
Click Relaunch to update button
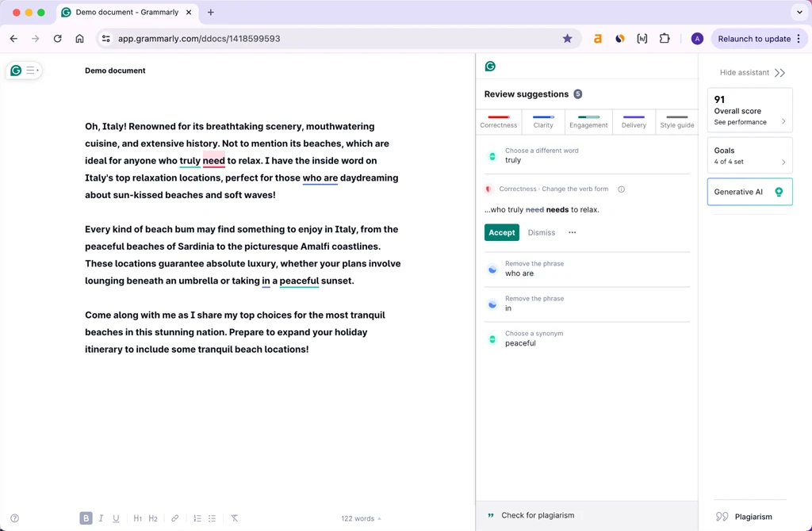(x=759, y=39)
